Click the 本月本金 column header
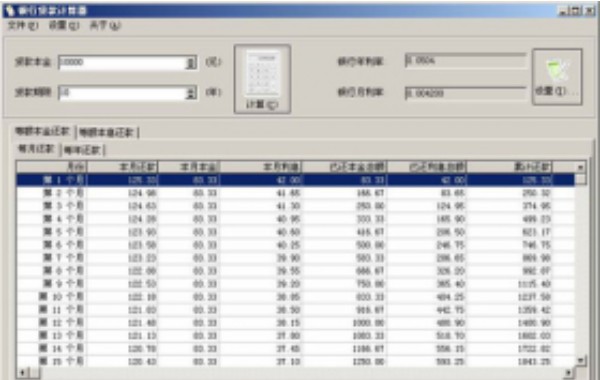 [x=189, y=167]
